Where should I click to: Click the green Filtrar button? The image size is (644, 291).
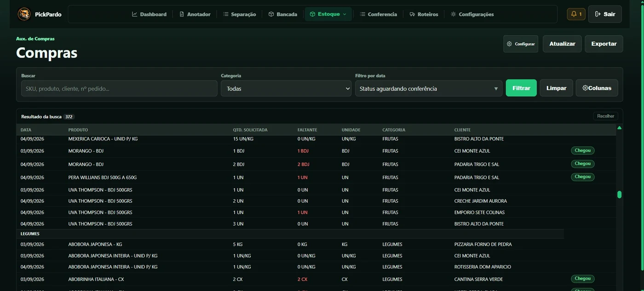521,88
